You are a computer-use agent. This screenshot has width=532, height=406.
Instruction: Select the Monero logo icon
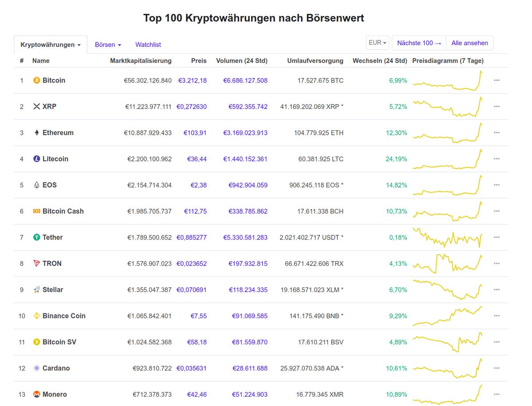(x=37, y=394)
